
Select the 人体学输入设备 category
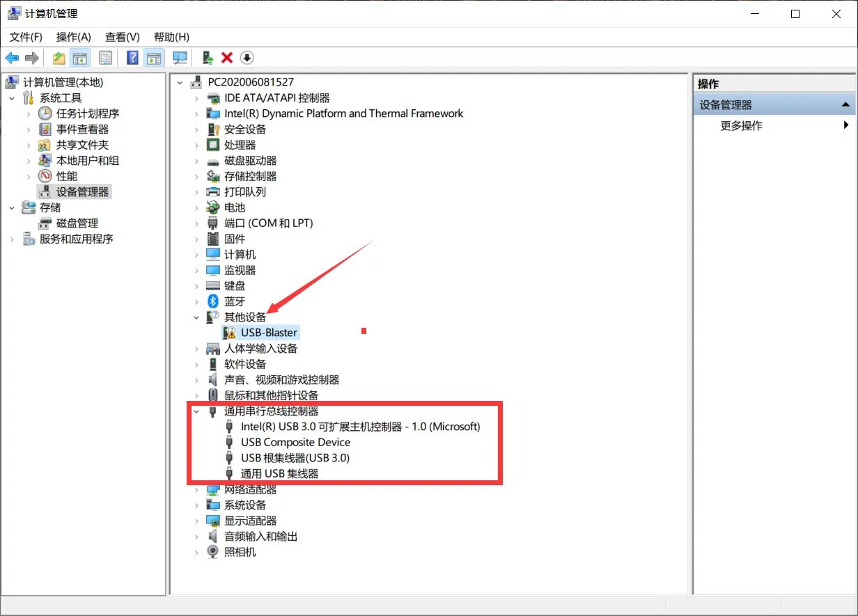click(261, 349)
